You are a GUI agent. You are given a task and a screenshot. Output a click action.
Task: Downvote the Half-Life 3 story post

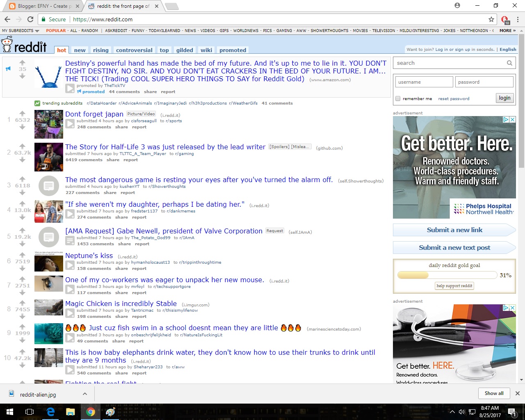point(23,160)
